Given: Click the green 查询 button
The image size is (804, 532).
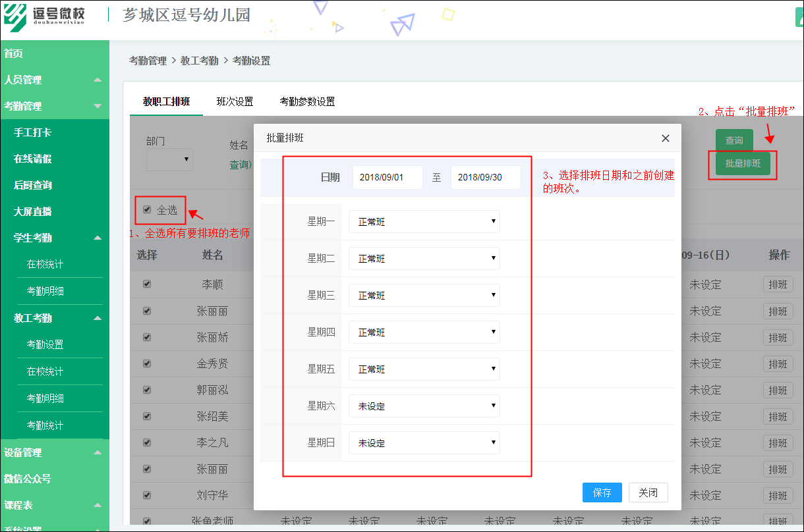Looking at the screenshot, I should (733, 140).
